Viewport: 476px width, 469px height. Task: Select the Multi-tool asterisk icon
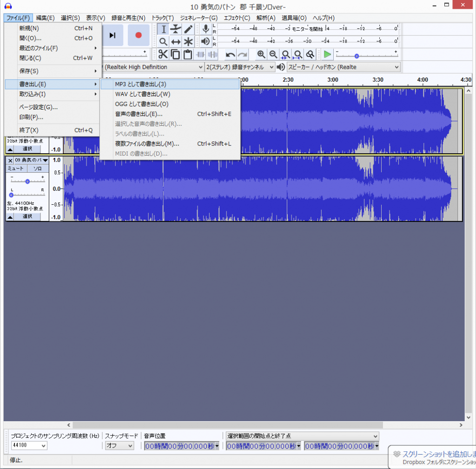pyautogui.click(x=188, y=42)
